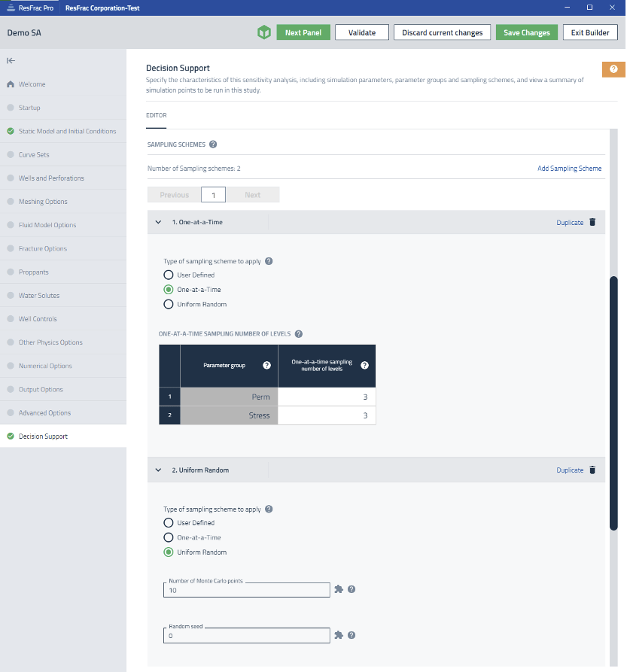Click green check icon next to Decision Support
The width and height of the screenshot is (627, 672).
click(x=11, y=436)
